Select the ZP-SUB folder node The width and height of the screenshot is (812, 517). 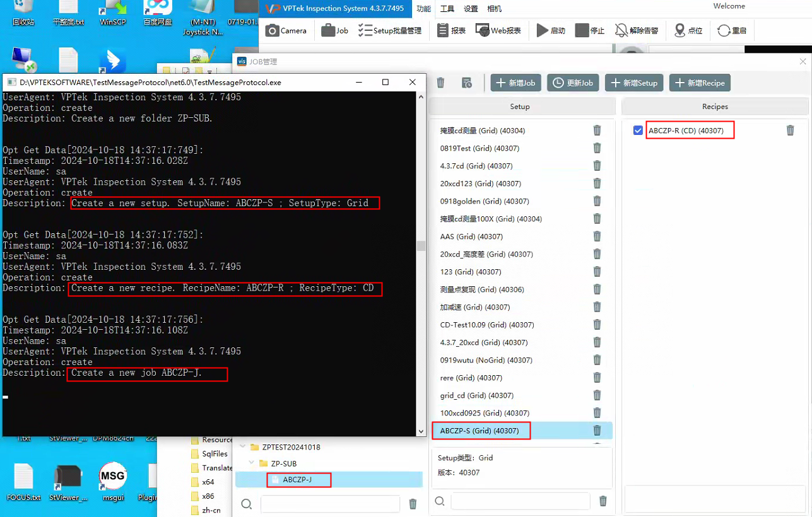tap(284, 463)
